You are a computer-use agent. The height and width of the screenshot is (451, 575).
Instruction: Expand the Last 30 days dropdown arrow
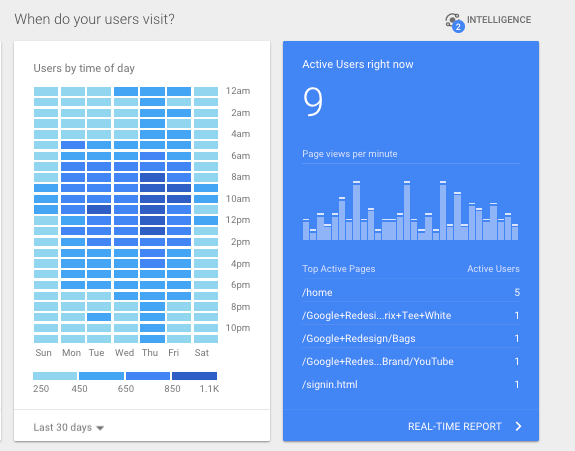coord(100,428)
